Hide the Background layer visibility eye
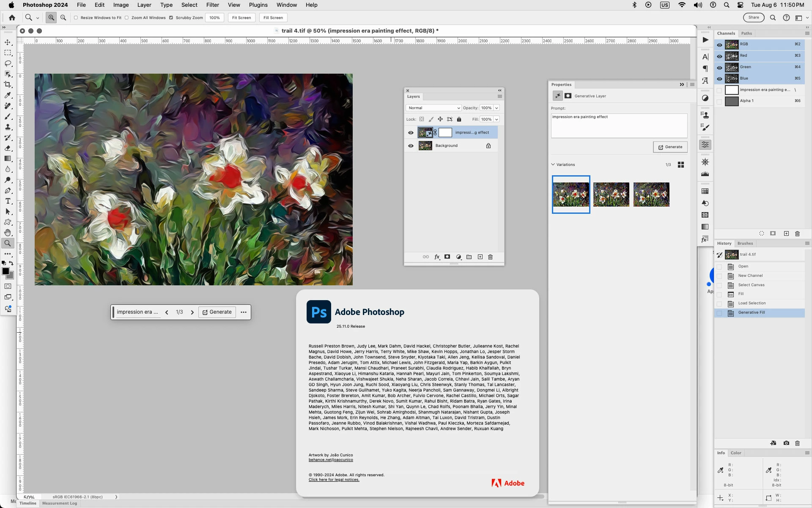812x508 pixels. coord(411,146)
